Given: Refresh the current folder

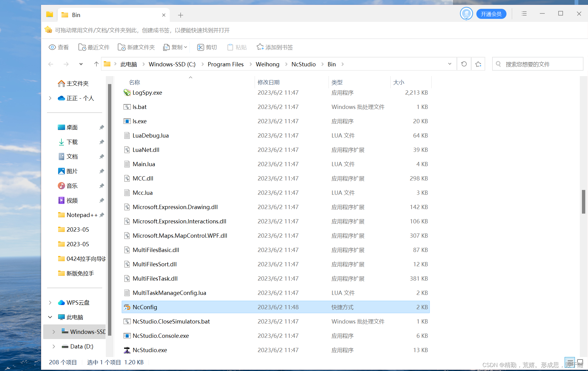Looking at the screenshot, I should coord(464,64).
